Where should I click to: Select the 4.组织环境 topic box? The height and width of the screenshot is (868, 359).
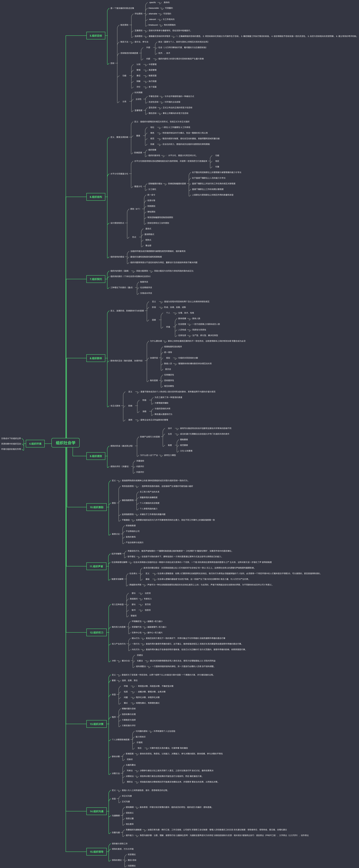coord(35,444)
